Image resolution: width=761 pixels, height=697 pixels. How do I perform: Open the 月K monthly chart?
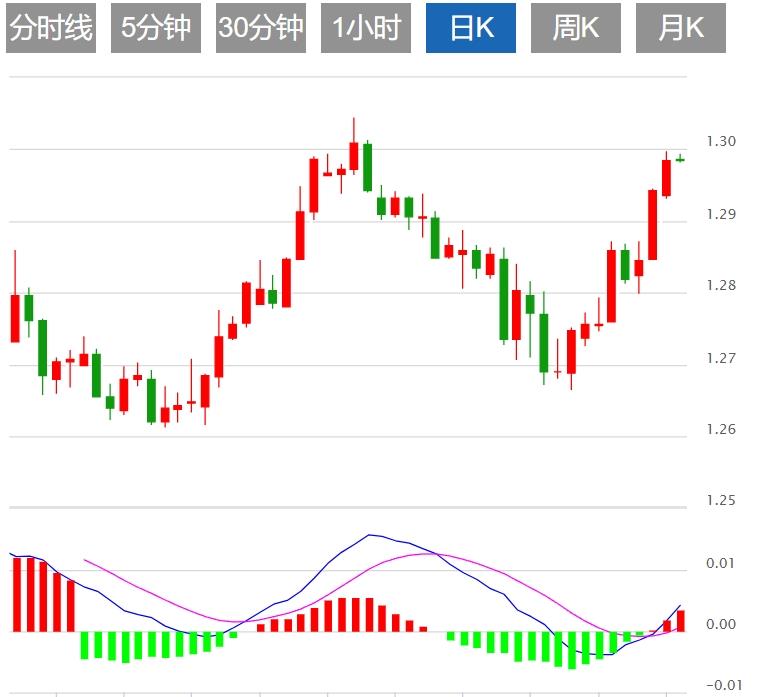point(680,28)
